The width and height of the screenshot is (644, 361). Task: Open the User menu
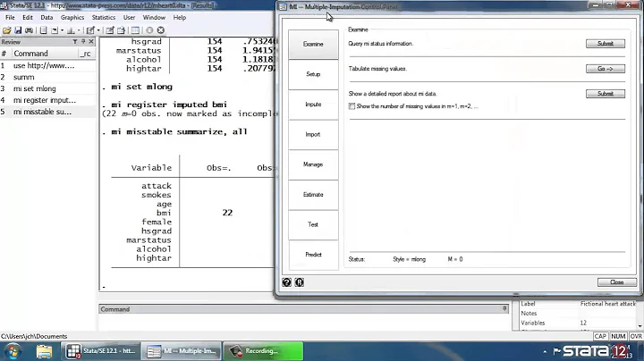click(129, 18)
